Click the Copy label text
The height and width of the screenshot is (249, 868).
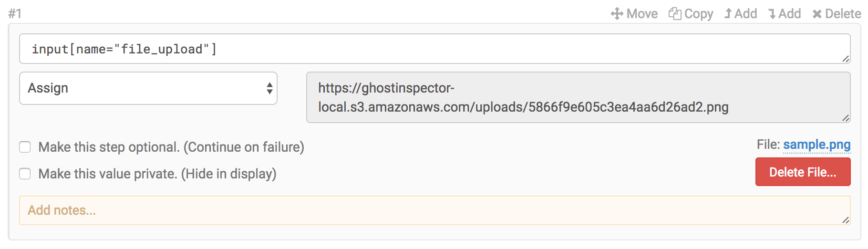click(x=699, y=14)
